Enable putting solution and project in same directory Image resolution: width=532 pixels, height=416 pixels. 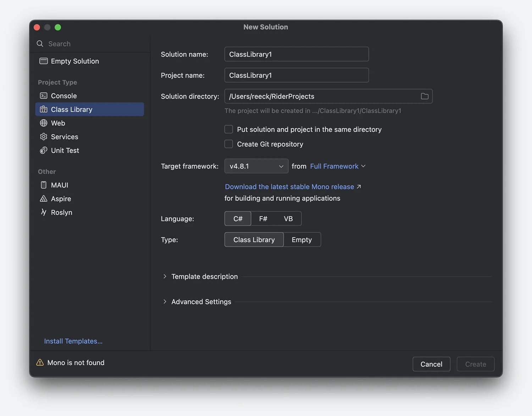pyautogui.click(x=229, y=129)
